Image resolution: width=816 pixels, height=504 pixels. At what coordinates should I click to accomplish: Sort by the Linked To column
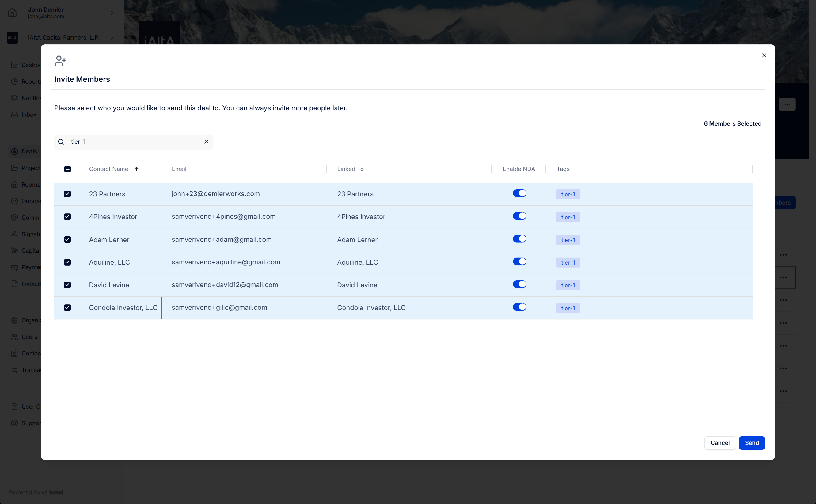pyautogui.click(x=350, y=169)
